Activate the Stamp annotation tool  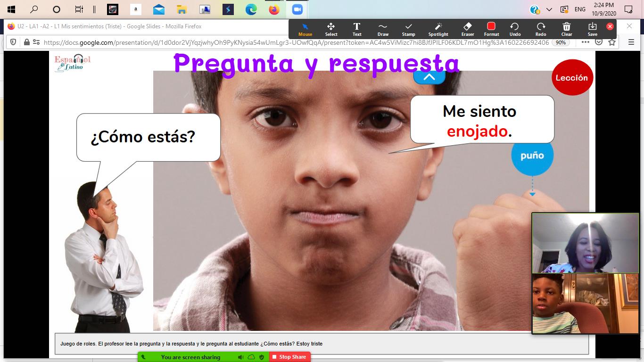point(408,29)
